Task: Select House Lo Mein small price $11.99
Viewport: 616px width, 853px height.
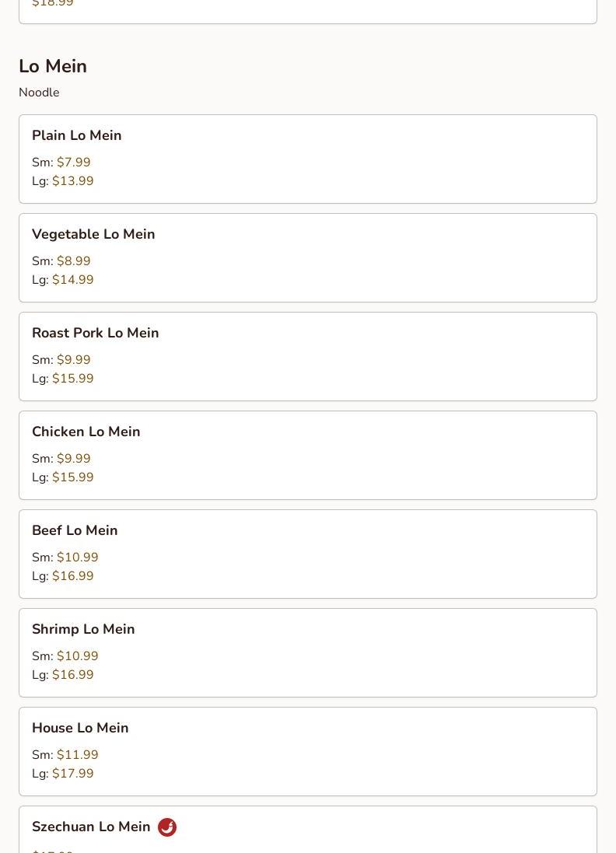Action: (77, 755)
